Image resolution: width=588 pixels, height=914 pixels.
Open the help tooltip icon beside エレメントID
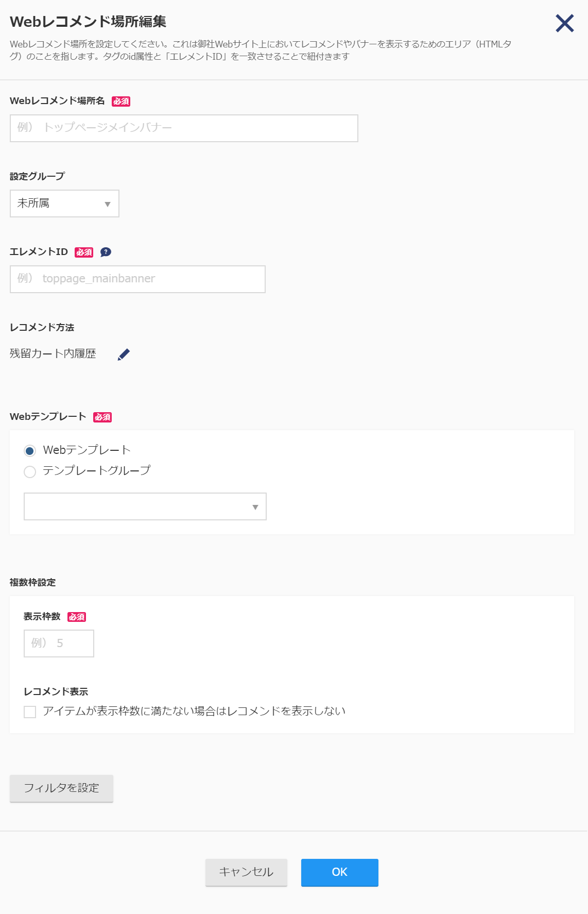point(106,252)
